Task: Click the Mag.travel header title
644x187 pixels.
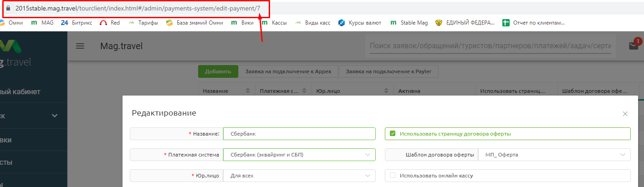Action: 122,46
